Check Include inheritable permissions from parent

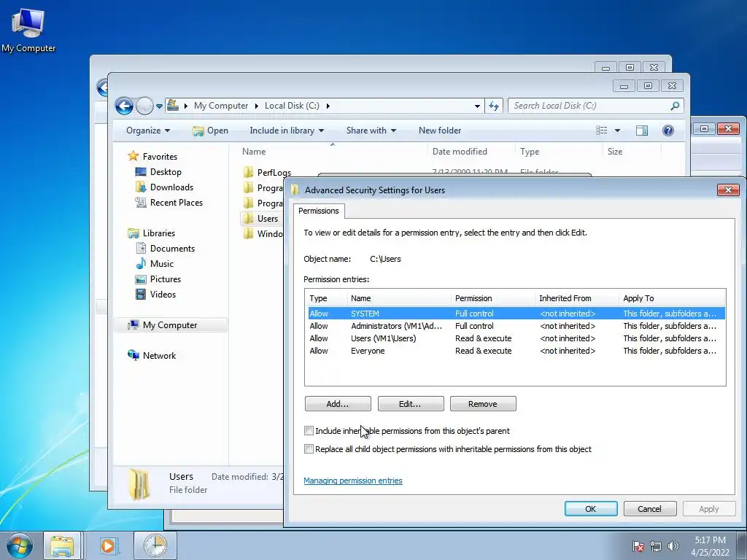(309, 431)
